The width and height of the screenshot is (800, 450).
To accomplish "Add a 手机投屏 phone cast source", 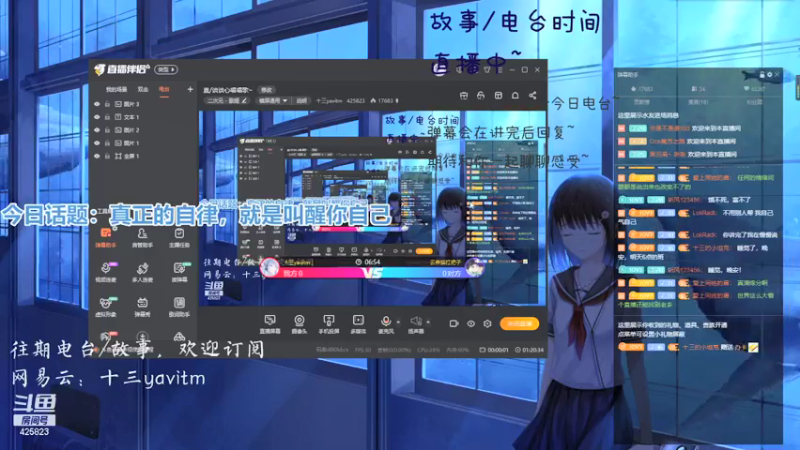I will [x=329, y=324].
